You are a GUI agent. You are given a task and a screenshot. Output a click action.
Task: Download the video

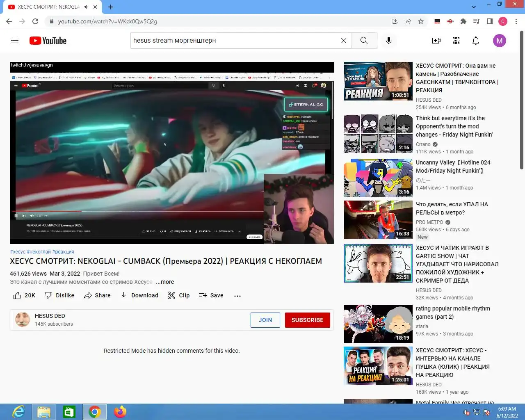pos(139,295)
